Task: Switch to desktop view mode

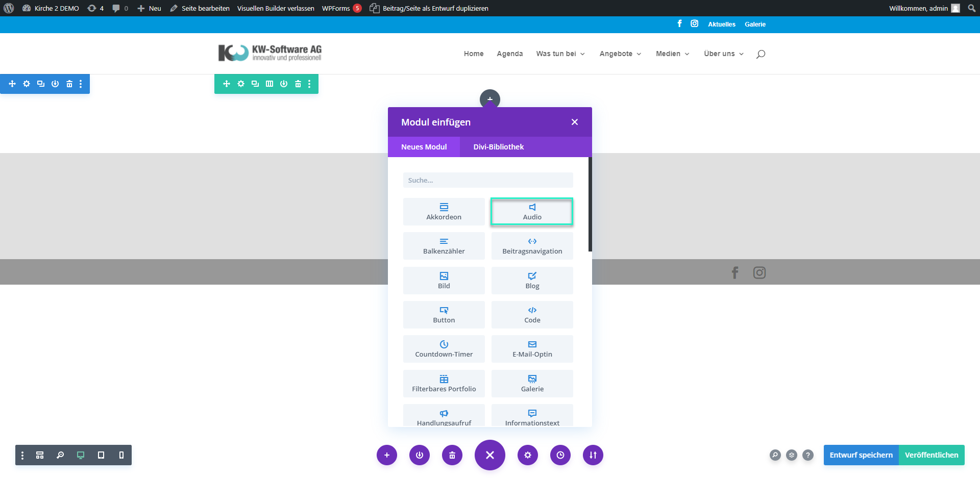Action: [x=81, y=455]
